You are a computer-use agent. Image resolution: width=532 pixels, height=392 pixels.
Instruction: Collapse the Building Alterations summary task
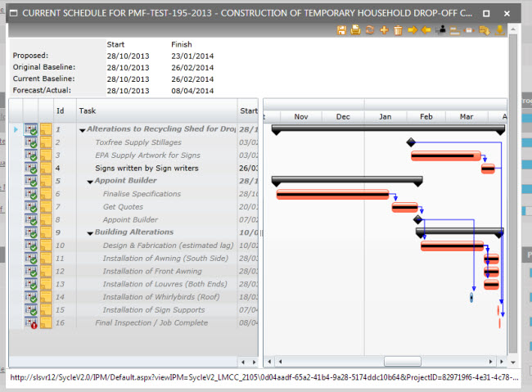click(90, 232)
